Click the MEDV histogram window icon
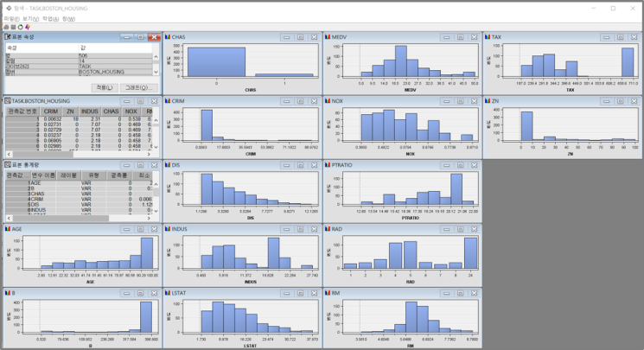 point(328,37)
